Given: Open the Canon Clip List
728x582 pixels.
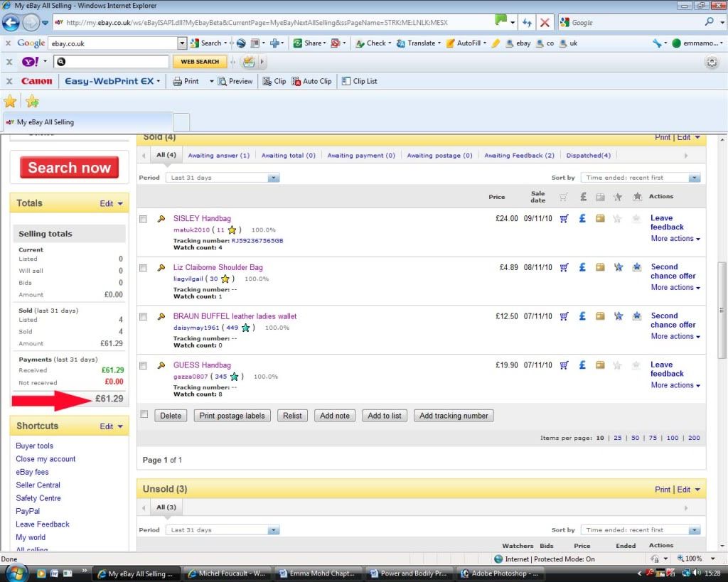Looking at the screenshot, I should point(359,81).
